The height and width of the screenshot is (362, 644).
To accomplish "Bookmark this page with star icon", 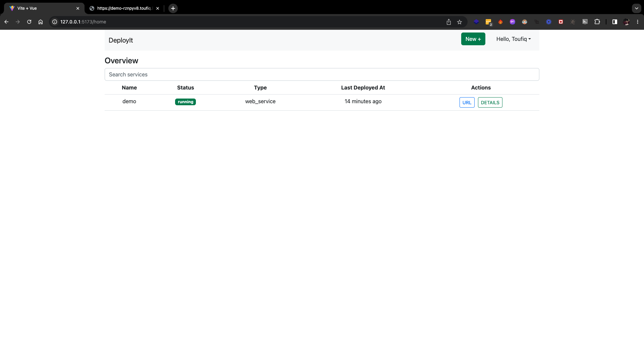I will click(460, 22).
